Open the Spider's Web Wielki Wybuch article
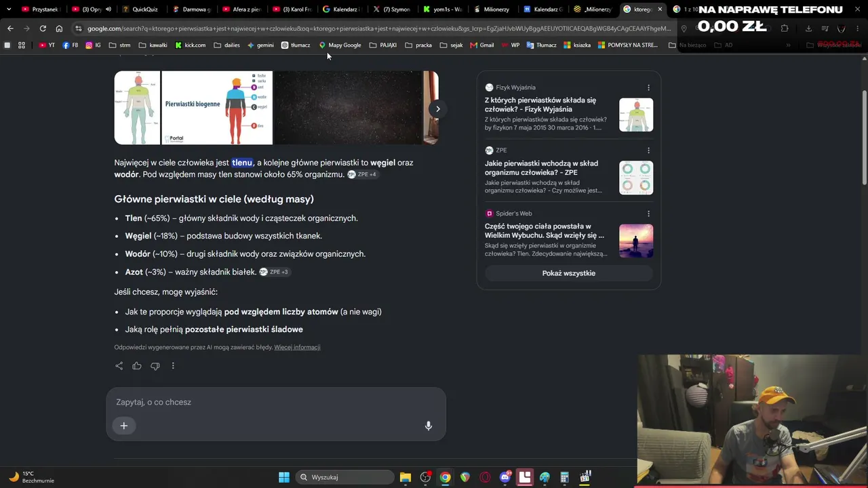Viewport: 868px width, 488px height. (545, 231)
